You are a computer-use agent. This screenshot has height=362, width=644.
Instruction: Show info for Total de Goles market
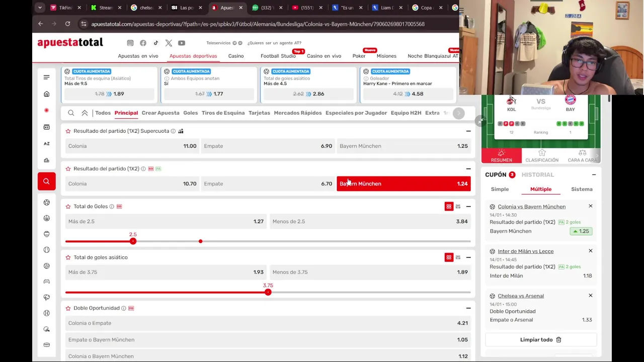pos(112,207)
